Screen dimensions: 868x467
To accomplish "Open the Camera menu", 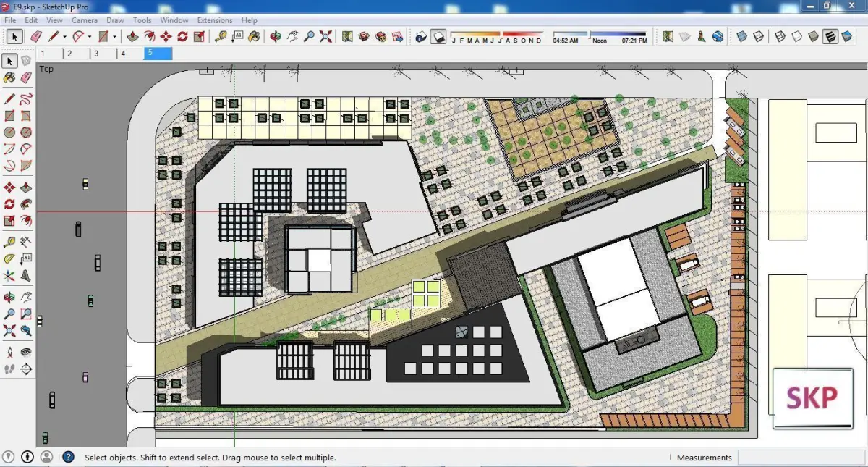I will pyautogui.click(x=85, y=20).
